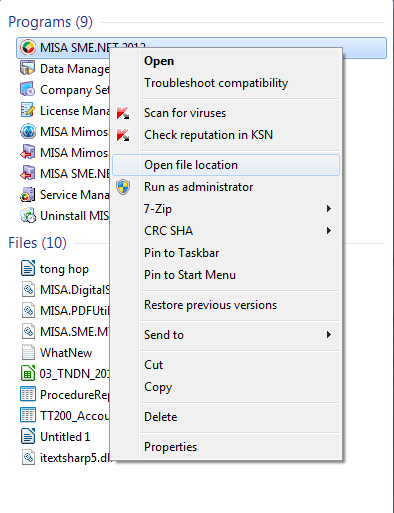Screen dimensions: 394x513
Task: Click the ProcedureRep file icon
Action: [28, 395]
